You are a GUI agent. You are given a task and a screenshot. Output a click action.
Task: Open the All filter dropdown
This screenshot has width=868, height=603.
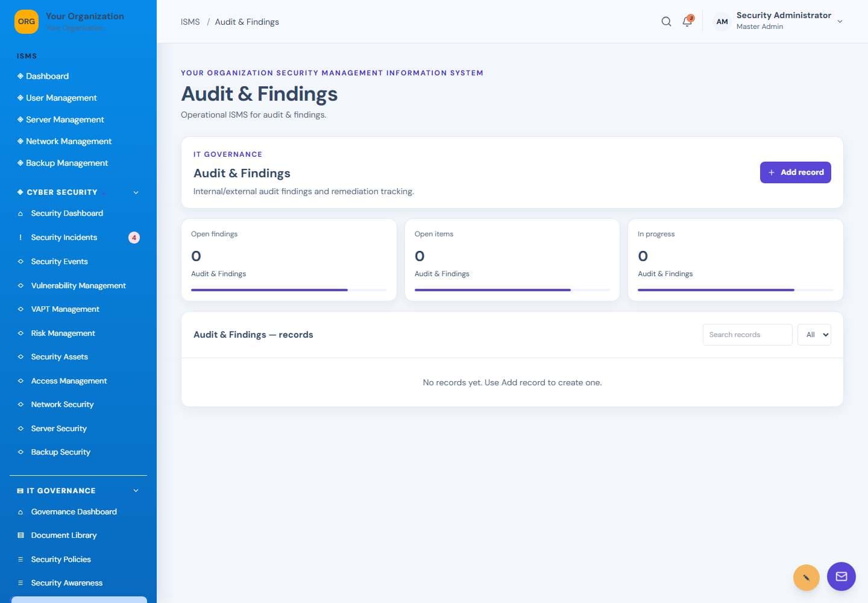(x=814, y=335)
